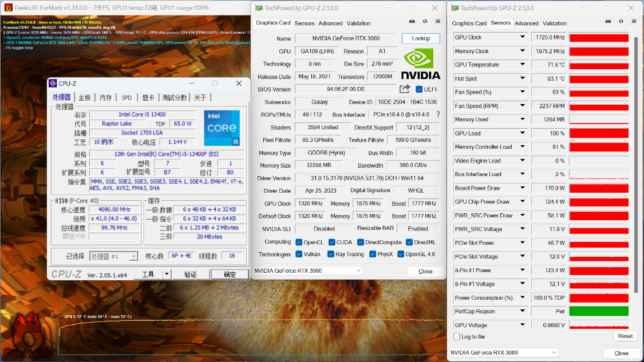Click the Lookup button
644x362 pixels.
point(421,38)
